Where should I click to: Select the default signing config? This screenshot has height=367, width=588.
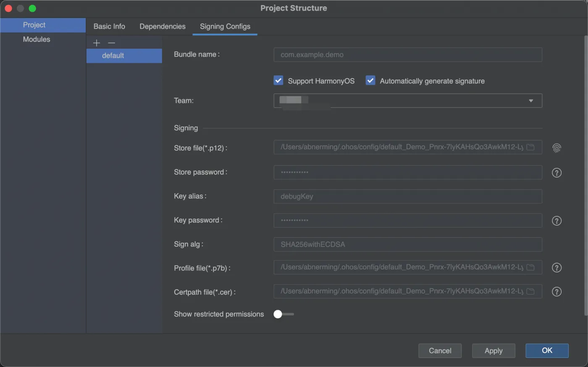(x=124, y=56)
